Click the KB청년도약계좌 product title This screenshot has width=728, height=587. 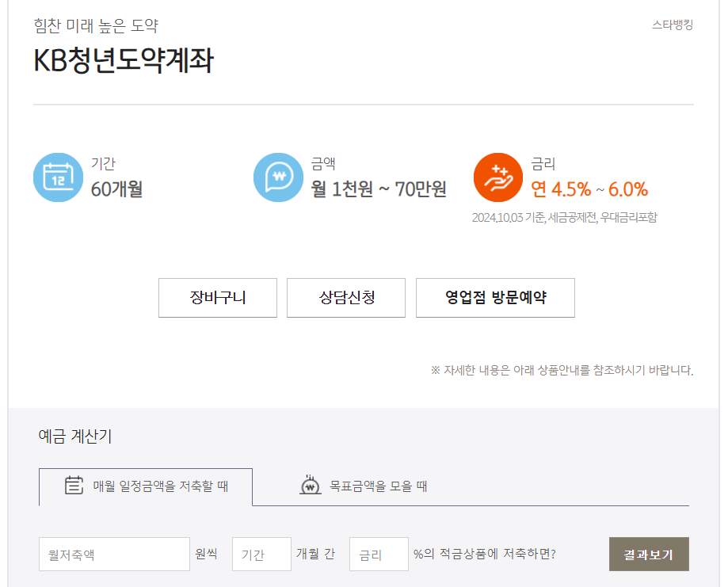124,60
